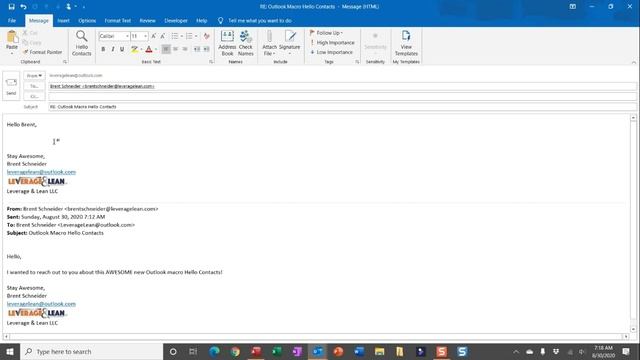640x360 pixels.
Task: Undo the last action in title bar
Action: click(23, 7)
